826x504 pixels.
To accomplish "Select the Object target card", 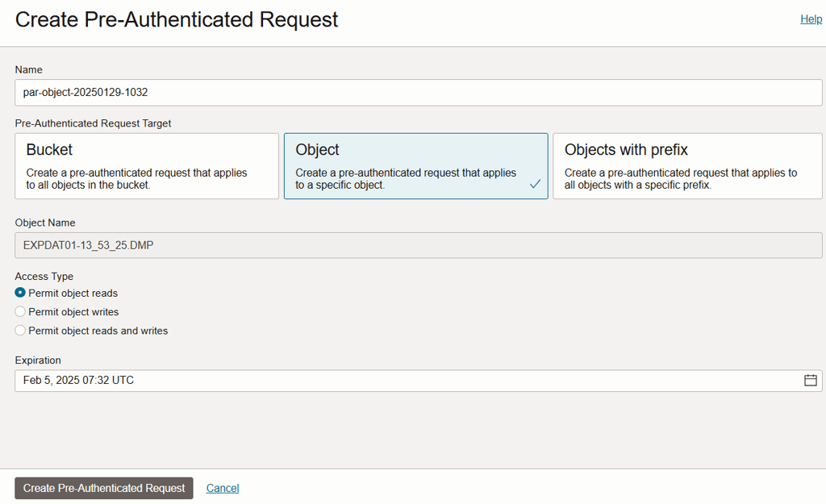I will tap(415, 166).
